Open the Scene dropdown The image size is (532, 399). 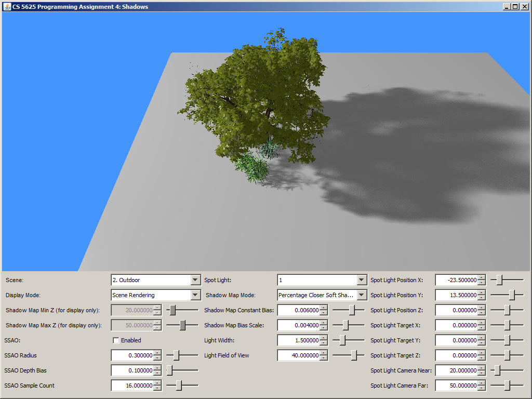point(195,280)
